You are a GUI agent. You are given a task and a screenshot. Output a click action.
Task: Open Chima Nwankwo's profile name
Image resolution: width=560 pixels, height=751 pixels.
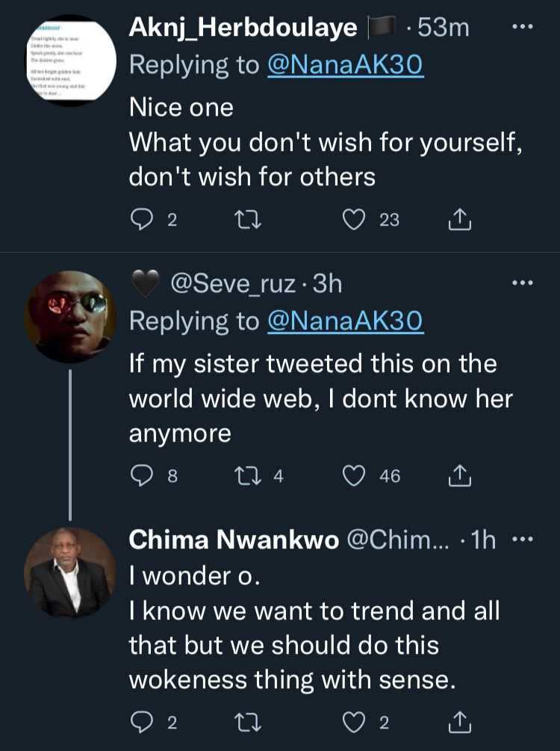point(233,541)
